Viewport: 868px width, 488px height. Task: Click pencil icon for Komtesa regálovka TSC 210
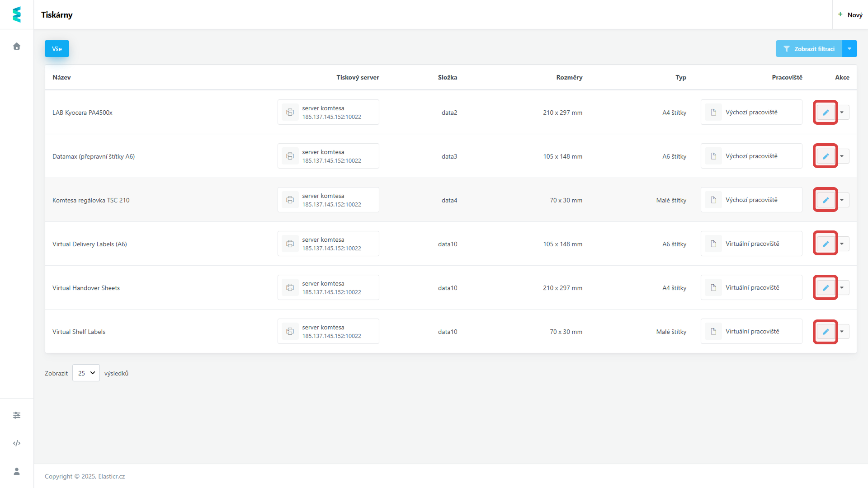826,200
